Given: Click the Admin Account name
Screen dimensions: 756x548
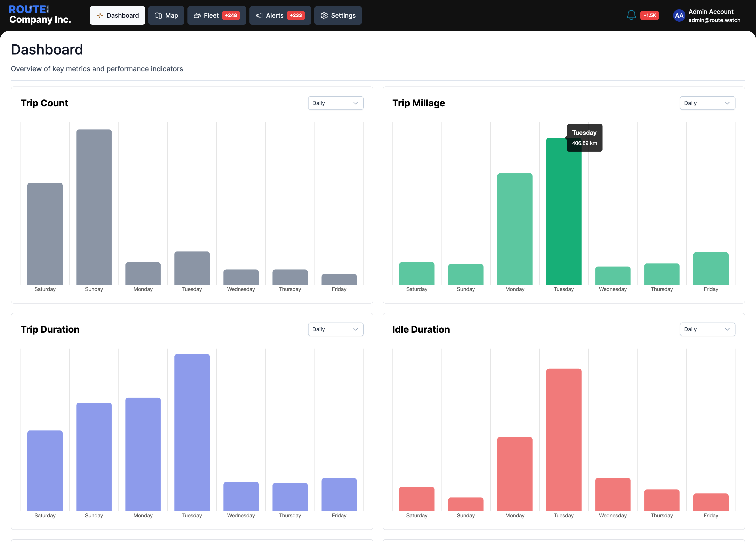Looking at the screenshot, I should [x=711, y=12].
